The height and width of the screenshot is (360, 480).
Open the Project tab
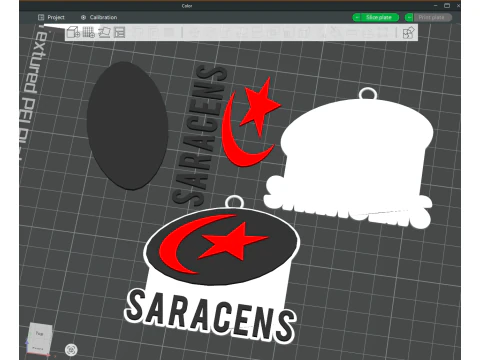(51, 17)
